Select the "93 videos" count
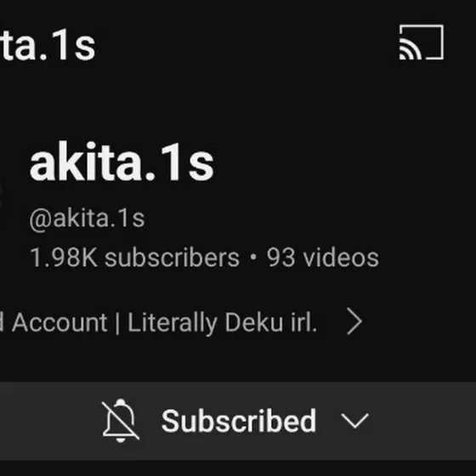This screenshot has height=476, width=476. (322, 258)
